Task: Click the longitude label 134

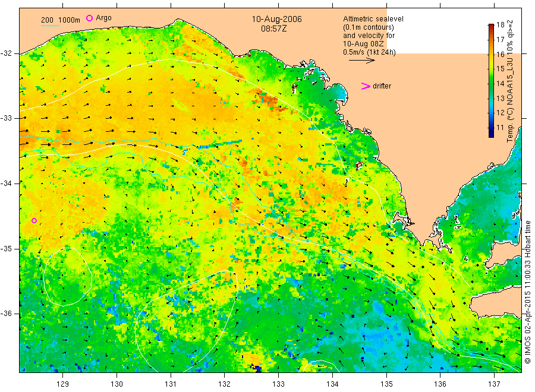Action: click(x=332, y=384)
